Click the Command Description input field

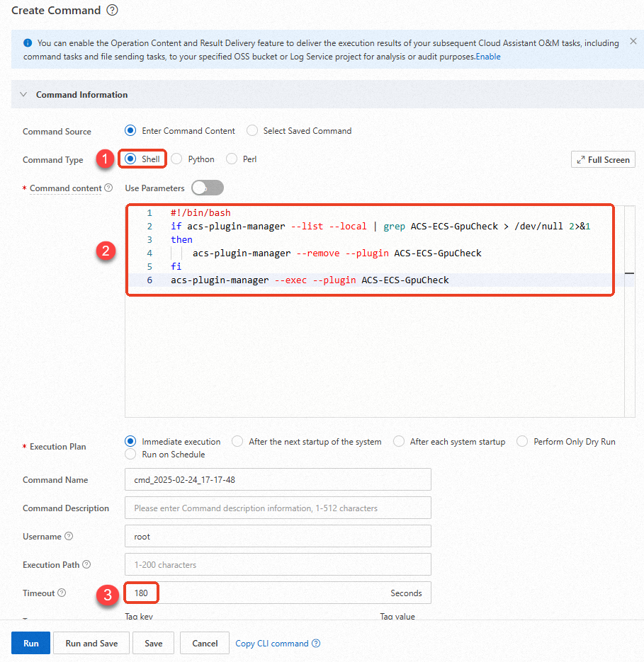pyautogui.click(x=278, y=508)
